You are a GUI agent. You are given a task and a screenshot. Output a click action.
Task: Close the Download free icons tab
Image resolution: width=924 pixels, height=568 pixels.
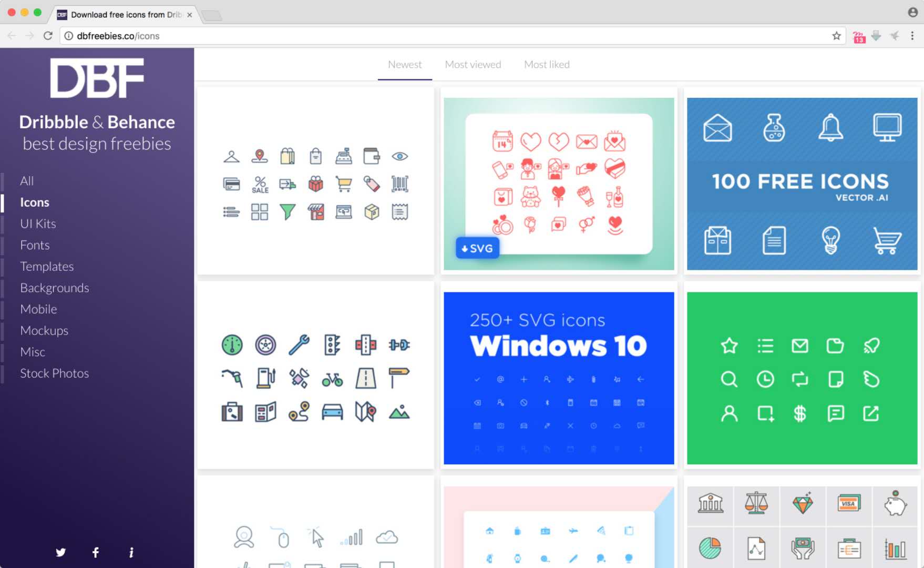click(x=190, y=15)
